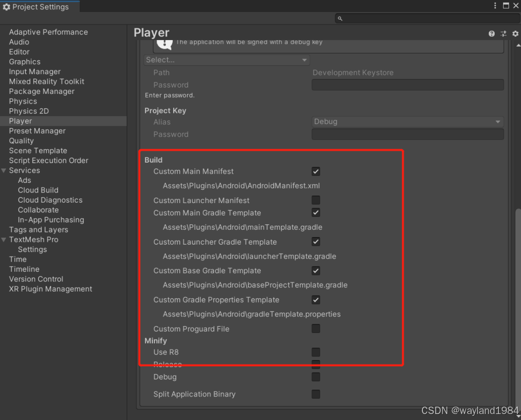The image size is (521, 420).
Task: Click the magnifier icon in the search field
Action: pyautogui.click(x=340, y=18)
